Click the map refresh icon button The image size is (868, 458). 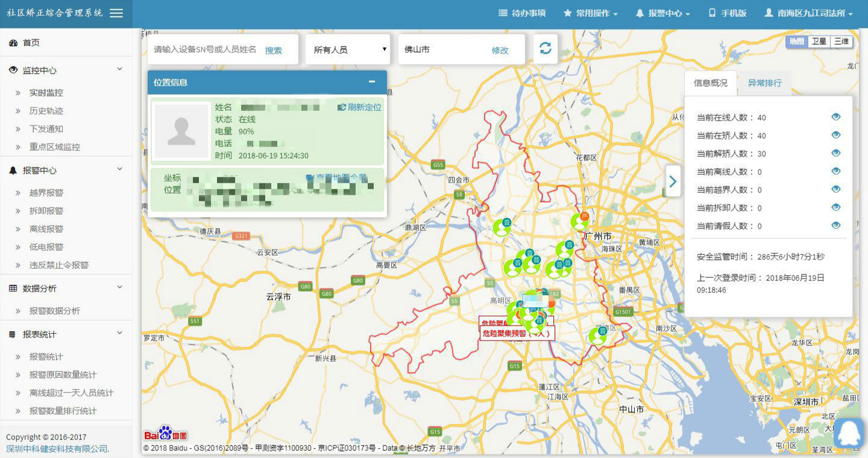(x=545, y=49)
